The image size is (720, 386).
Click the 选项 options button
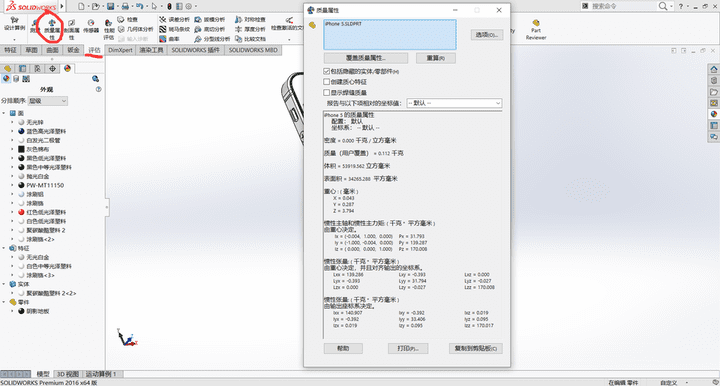(487, 35)
